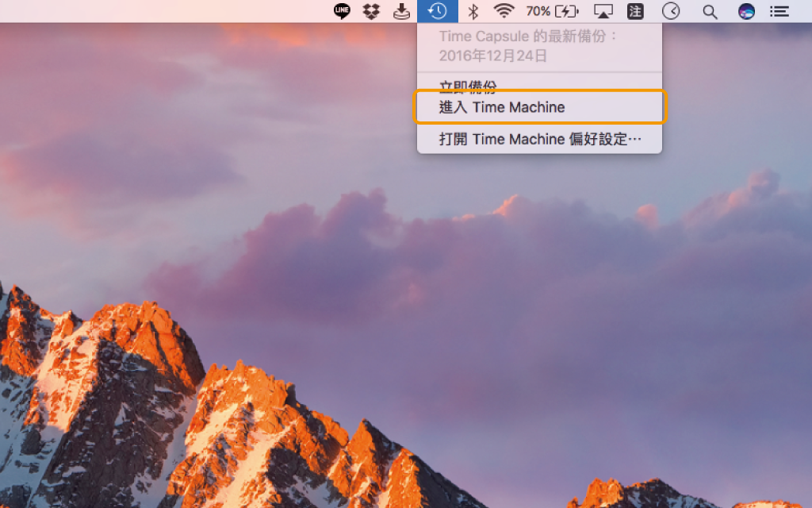Viewport: 812px width, 508px height.
Task: Open Notification Center list icon
Action: (x=780, y=11)
